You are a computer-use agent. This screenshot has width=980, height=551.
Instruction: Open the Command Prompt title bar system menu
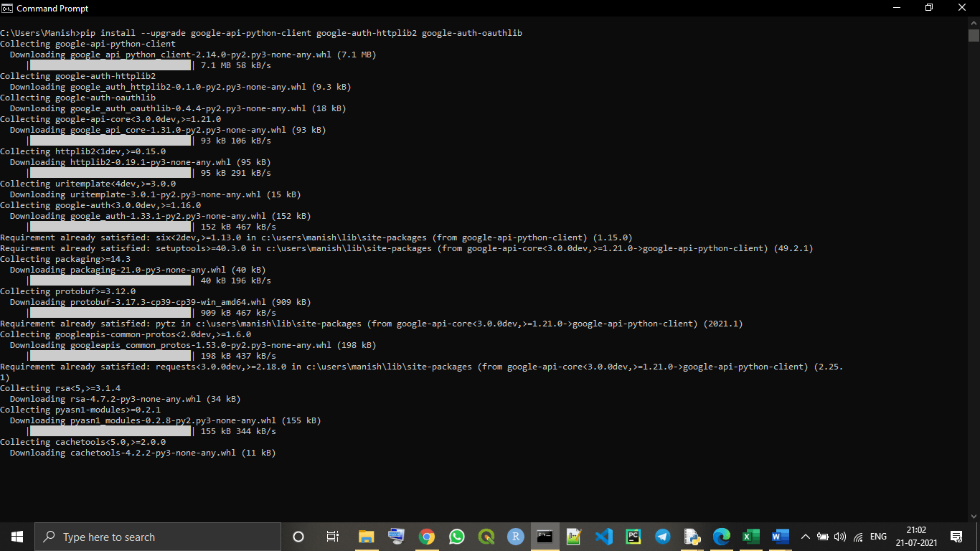click(7, 8)
